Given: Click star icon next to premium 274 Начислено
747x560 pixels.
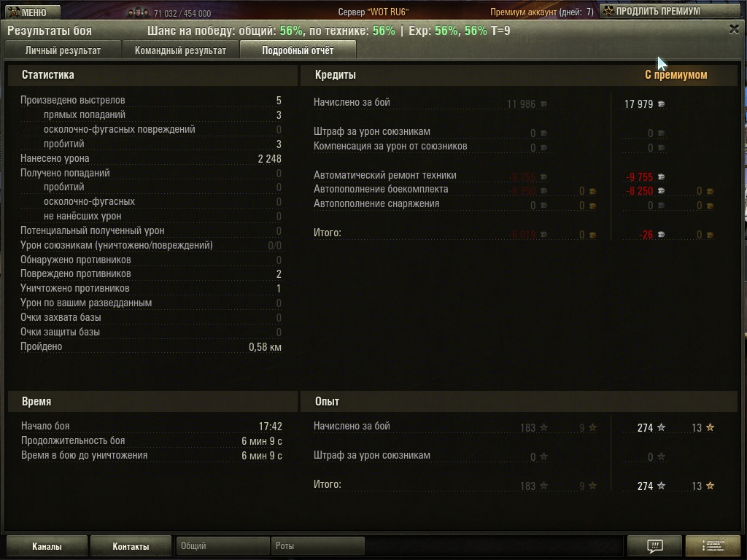Looking at the screenshot, I should click(x=661, y=427).
